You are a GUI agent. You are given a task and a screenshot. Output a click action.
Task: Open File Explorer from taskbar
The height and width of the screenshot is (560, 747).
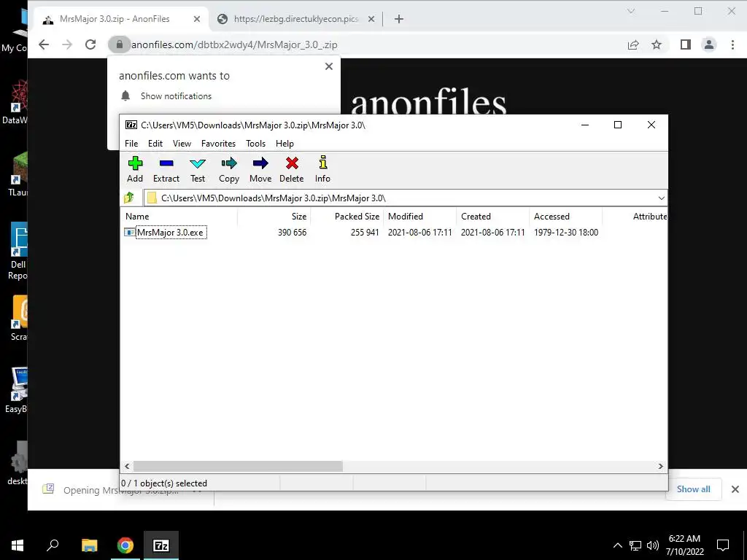[89, 545]
